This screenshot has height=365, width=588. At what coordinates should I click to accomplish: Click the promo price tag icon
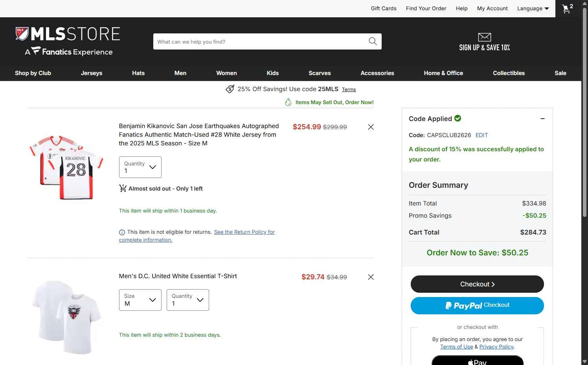tap(230, 89)
